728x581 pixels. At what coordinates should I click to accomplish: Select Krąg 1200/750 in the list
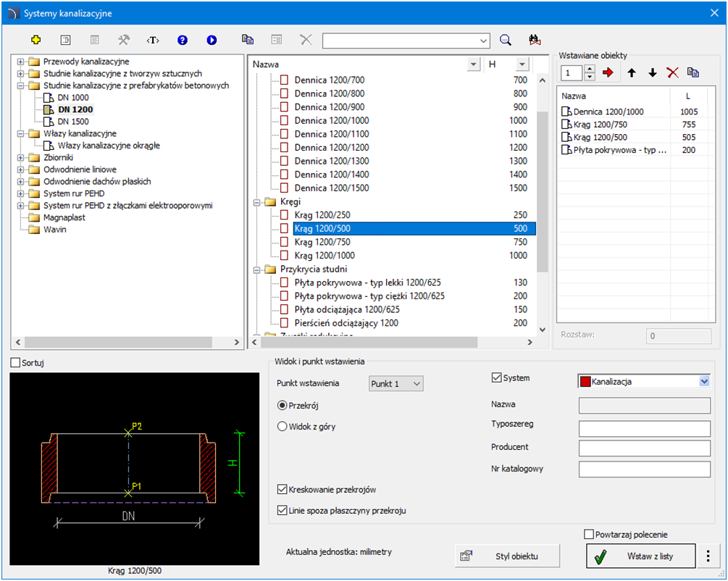(x=324, y=243)
